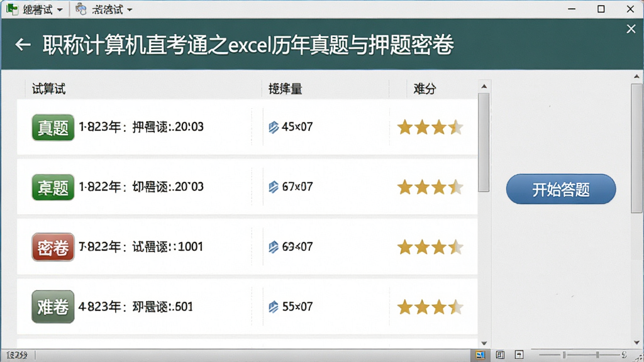
Task: Click the exam list scrollbar thumb
Action: coord(484,143)
